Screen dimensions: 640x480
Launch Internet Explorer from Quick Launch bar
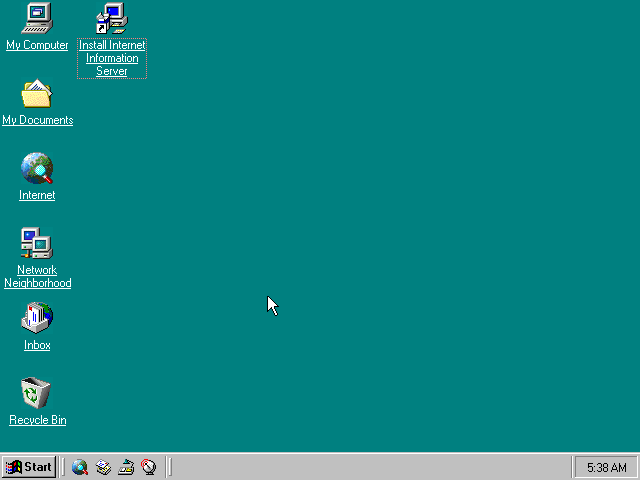pyautogui.click(x=80, y=467)
